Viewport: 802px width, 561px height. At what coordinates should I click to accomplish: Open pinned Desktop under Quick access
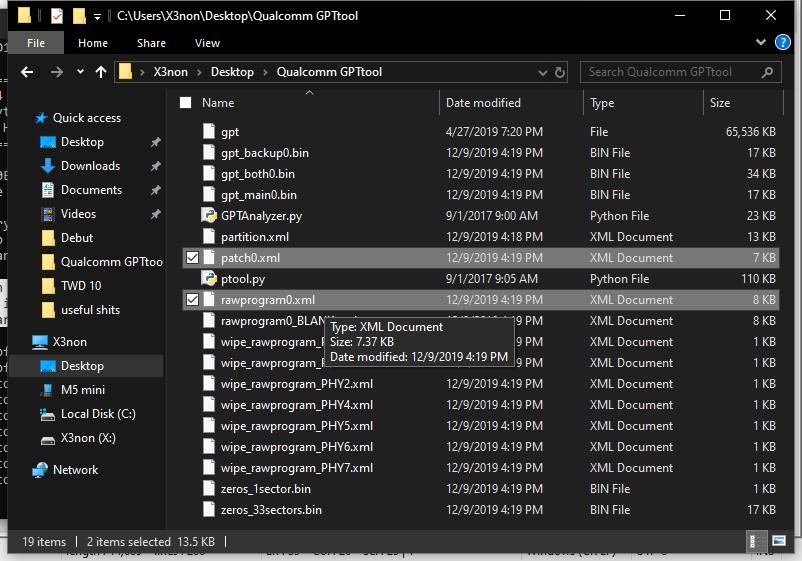pos(82,142)
